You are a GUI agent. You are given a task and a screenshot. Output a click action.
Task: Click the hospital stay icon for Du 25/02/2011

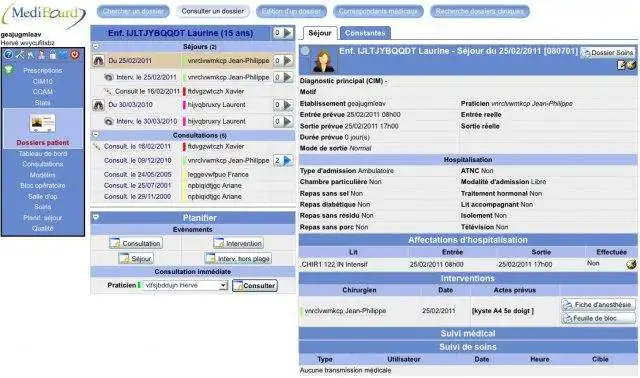tap(98, 61)
